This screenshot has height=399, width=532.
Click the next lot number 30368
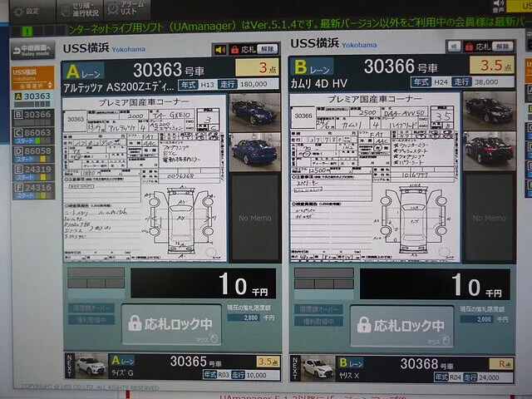pos(419,364)
